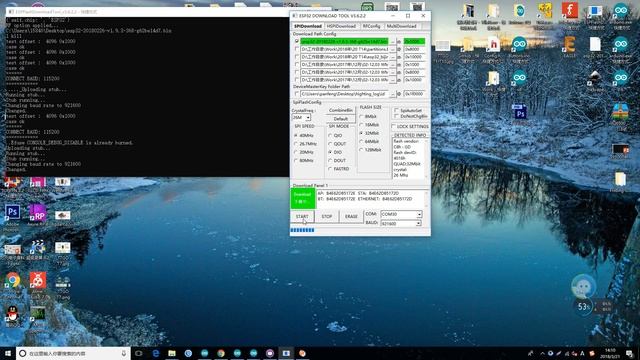Choose 8Mbit flash size
The height and width of the screenshot is (360, 640).
(368, 116)
